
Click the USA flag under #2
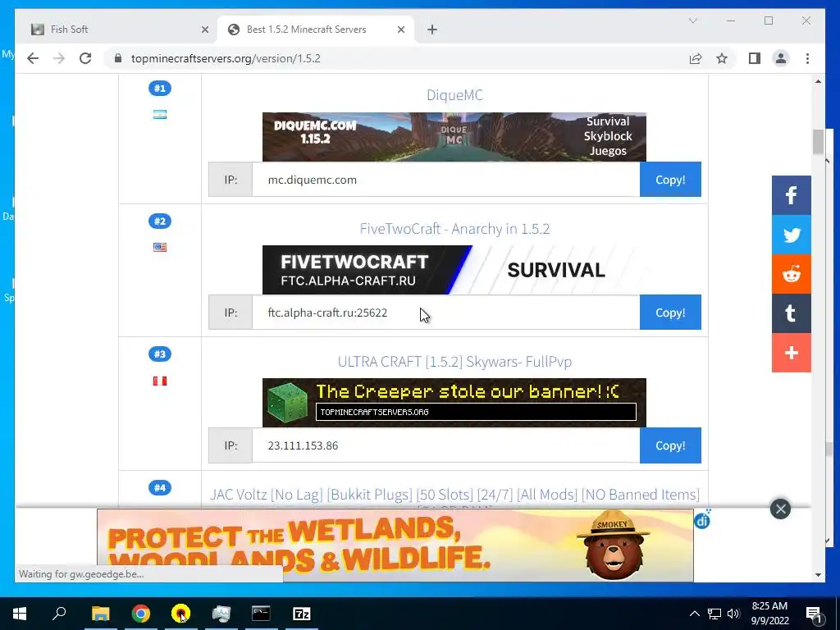coord(160,247)
